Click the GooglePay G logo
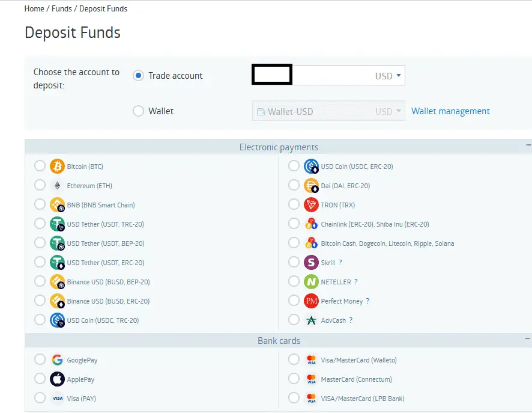 [57, 359]
